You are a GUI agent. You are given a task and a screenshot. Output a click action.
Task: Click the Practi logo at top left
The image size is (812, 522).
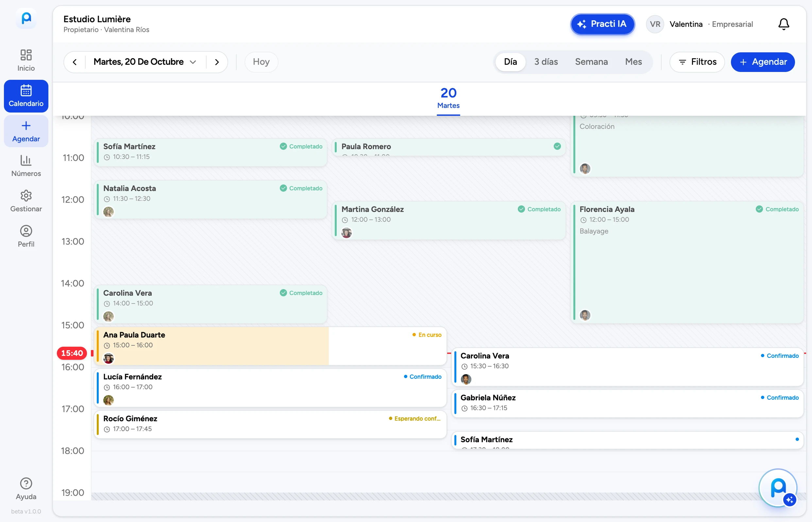[26, 18]
